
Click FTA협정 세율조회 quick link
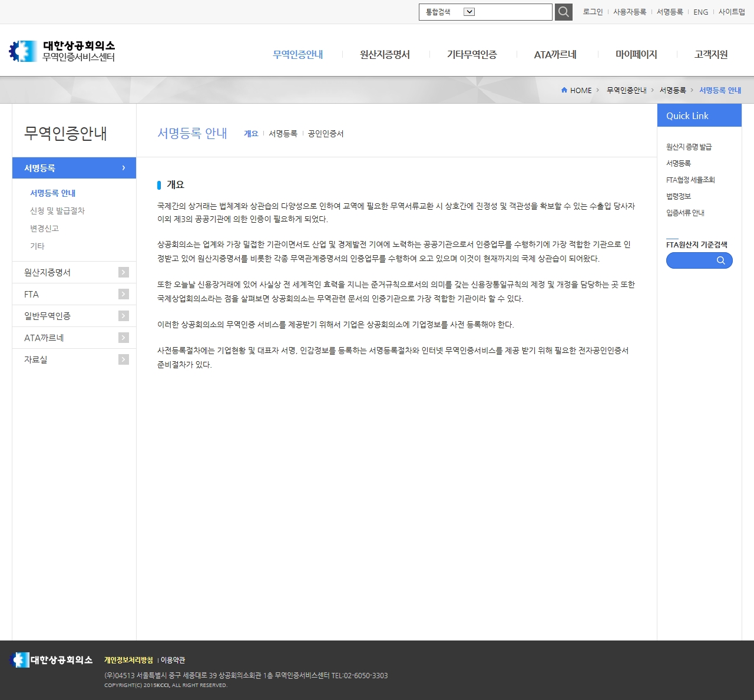(690, 180)
